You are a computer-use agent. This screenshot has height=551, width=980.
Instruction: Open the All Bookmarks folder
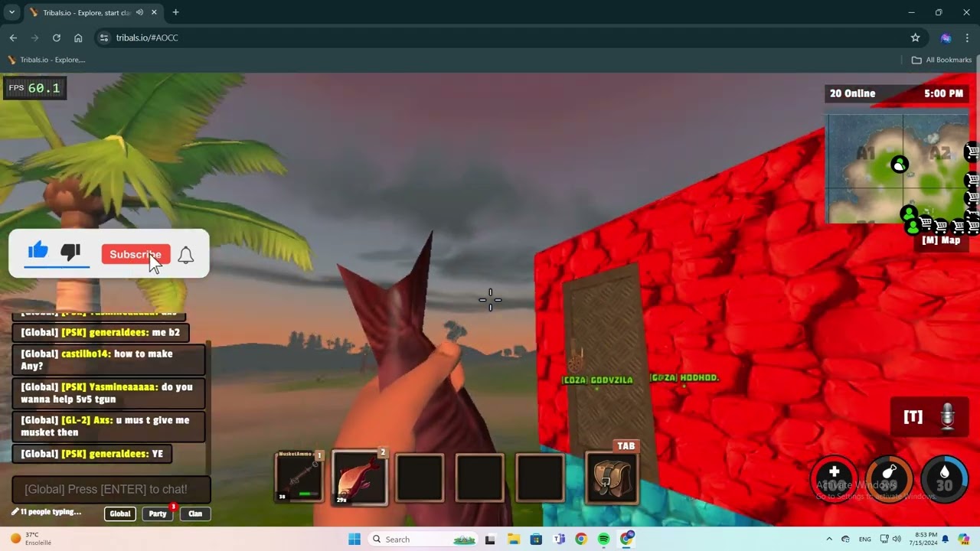[x=941, y=60]
